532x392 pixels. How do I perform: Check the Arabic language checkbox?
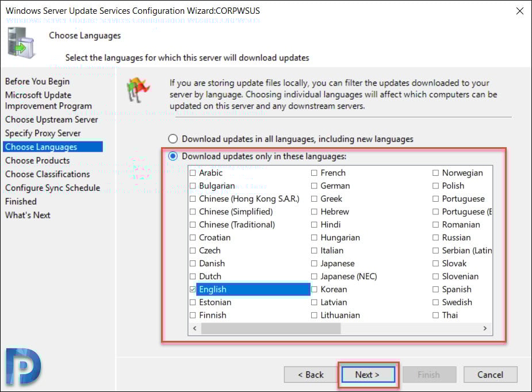click(x=193, y=173)
